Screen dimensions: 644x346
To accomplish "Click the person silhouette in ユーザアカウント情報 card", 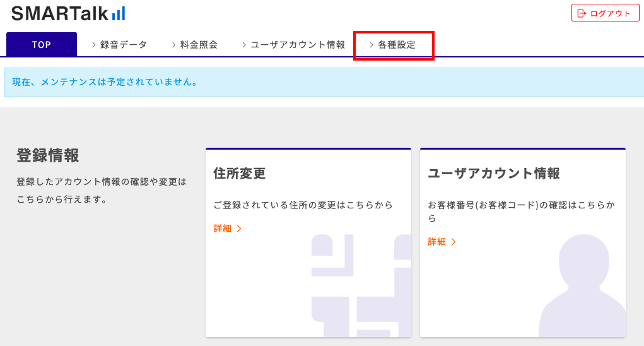I will [x=582, y=285].
